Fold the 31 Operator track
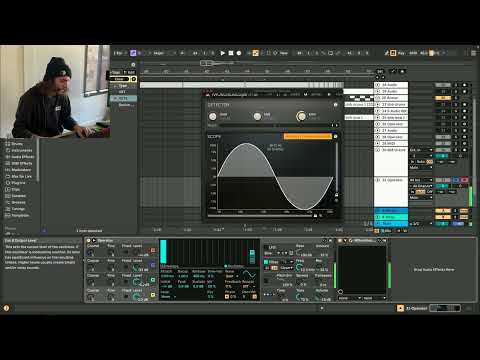480x360 pixels. tap(378, 180)
